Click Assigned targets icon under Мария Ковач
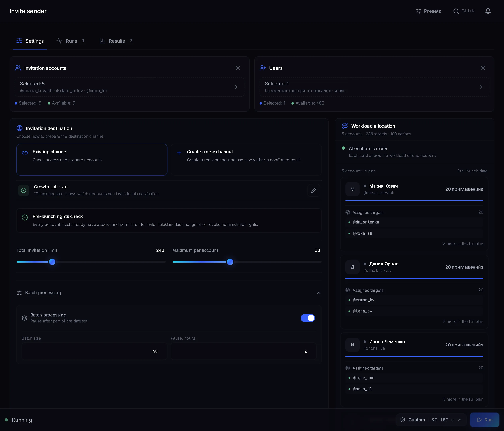Viewport: 504px width, 431px height. pos(347,212)
